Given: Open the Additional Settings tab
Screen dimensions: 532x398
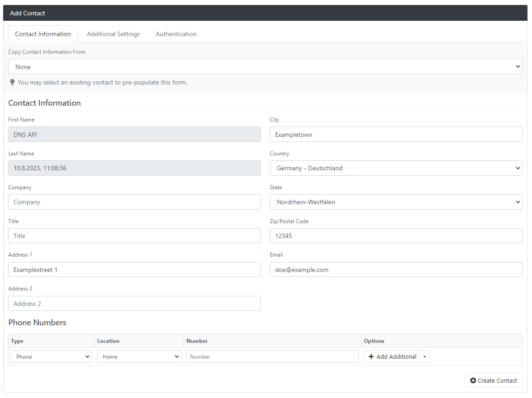Looking at the screenshot, I should click(x=113, y=34).
